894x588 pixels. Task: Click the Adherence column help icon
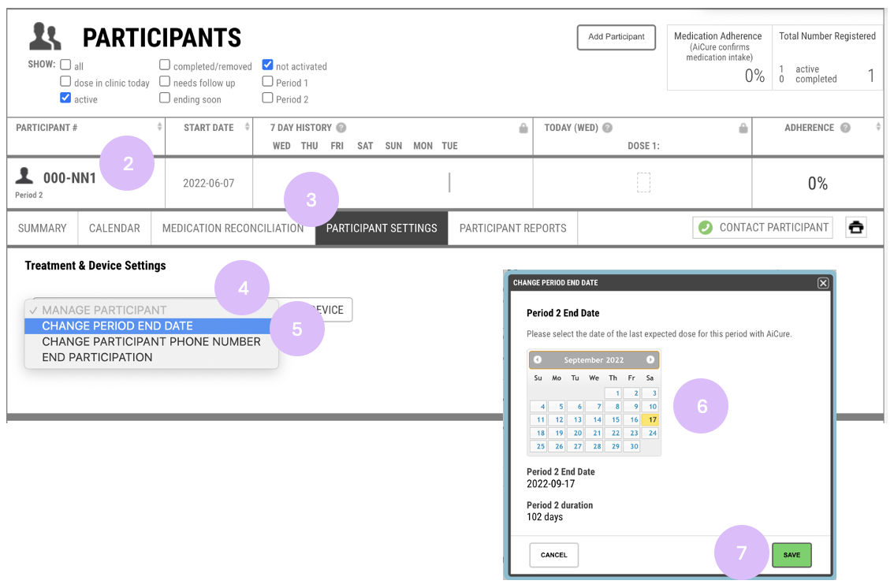click(845, 128)
